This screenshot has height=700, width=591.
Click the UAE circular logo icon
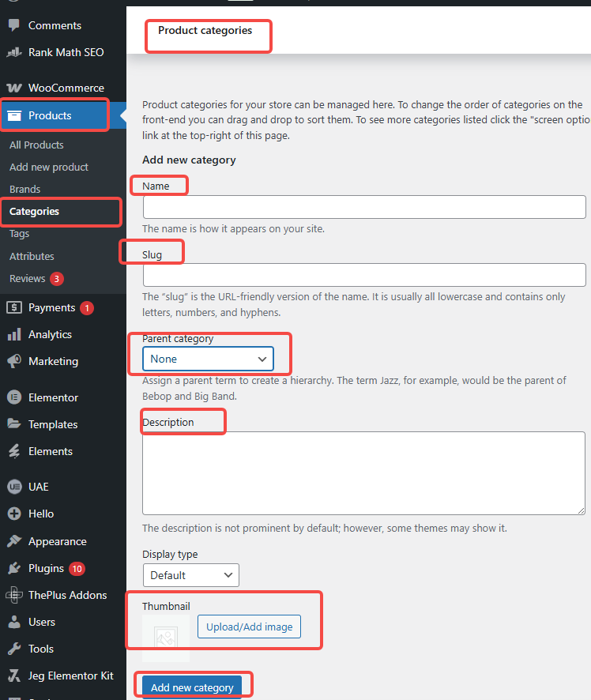coord(14,487)
